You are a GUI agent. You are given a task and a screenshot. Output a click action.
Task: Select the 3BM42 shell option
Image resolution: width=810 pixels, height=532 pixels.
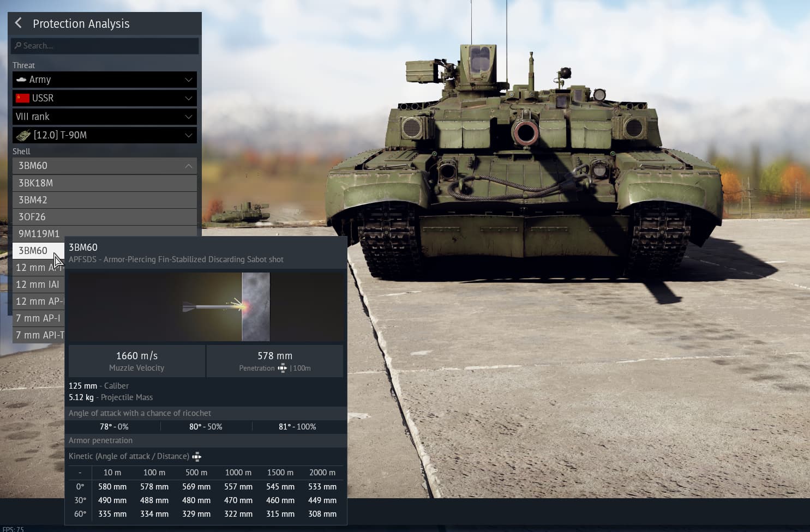[x=105, y=200]
